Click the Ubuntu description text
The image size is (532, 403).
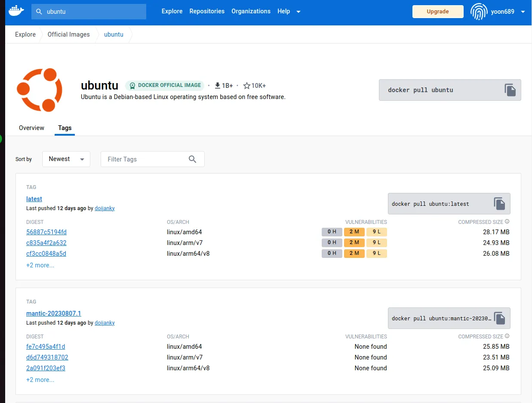tap(183, 97)
